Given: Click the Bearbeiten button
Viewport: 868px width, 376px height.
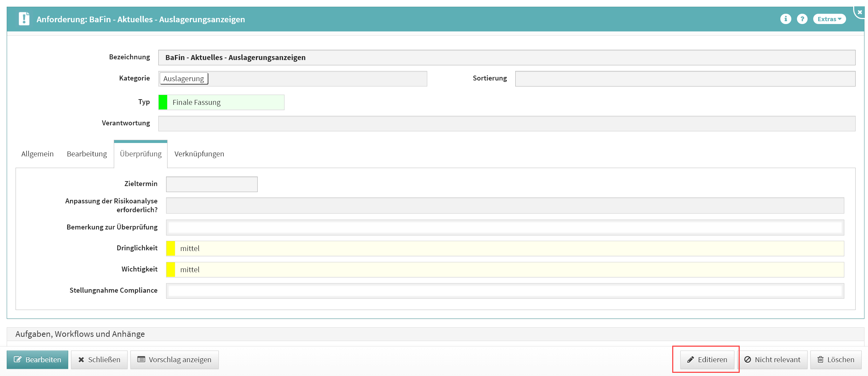Looking at the screenshot, I should pos(37,359).
